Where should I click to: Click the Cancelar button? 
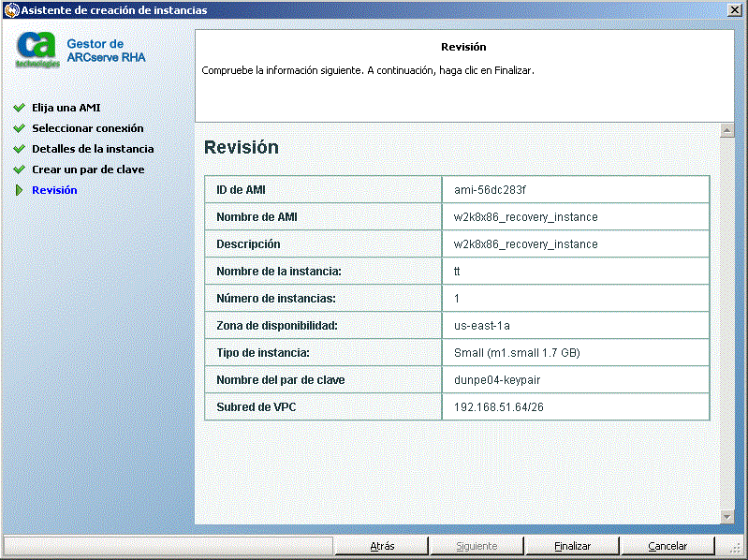coord(667,546)
